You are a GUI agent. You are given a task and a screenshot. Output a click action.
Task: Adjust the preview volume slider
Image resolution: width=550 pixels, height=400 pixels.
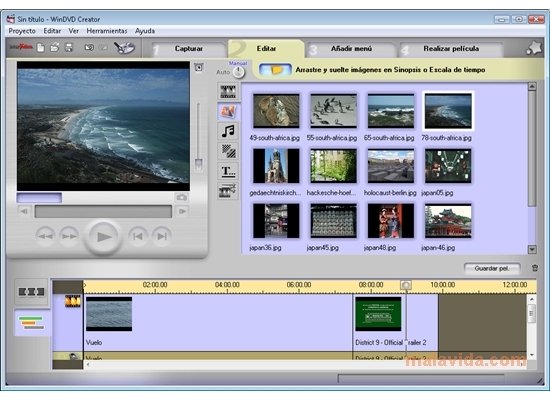point(199,163)
